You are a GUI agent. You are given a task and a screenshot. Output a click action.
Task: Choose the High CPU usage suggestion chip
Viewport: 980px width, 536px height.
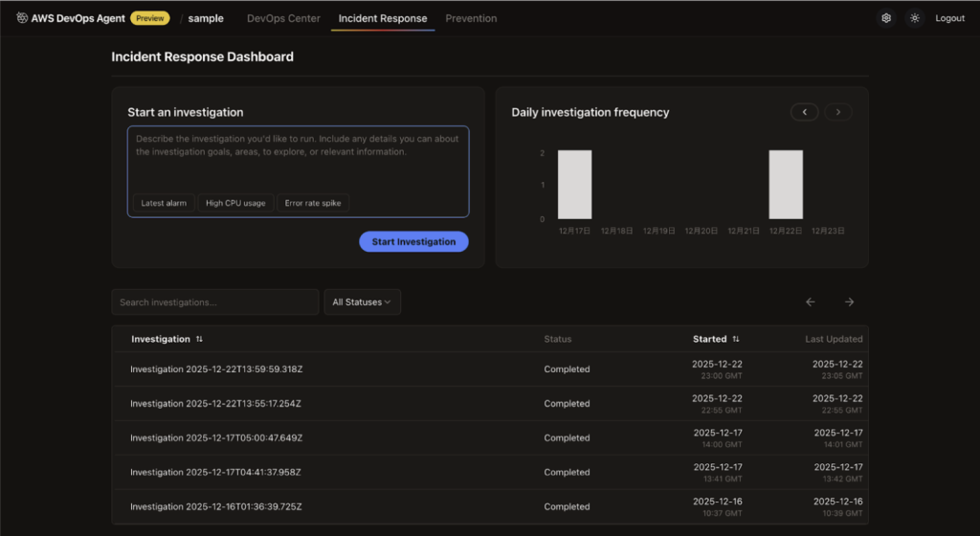pos(235,203)
